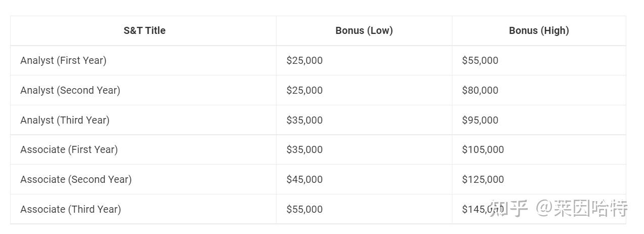Click the 知乎 @莱因哈特 watermark
This screenshot has width=644, height=234.
tap(559, 208)
